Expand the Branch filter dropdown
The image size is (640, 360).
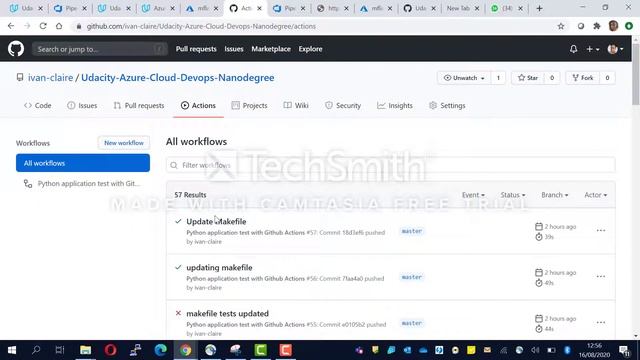555,195
